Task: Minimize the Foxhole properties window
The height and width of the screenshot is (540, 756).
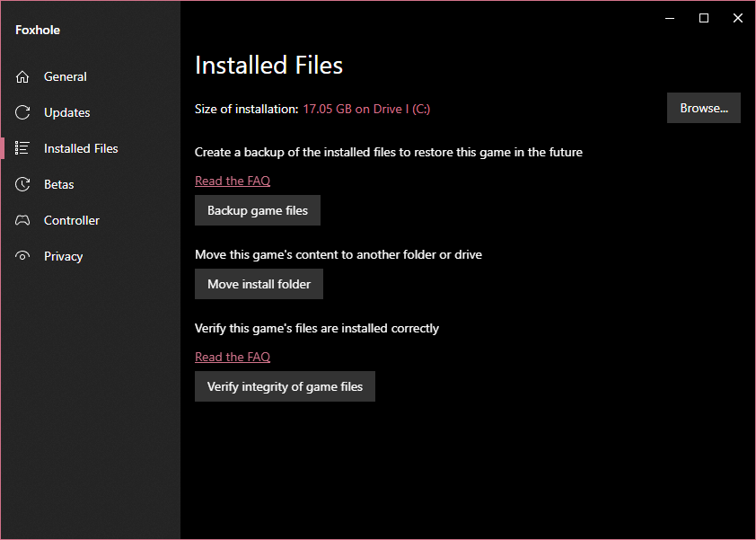Action: (670, 18)
